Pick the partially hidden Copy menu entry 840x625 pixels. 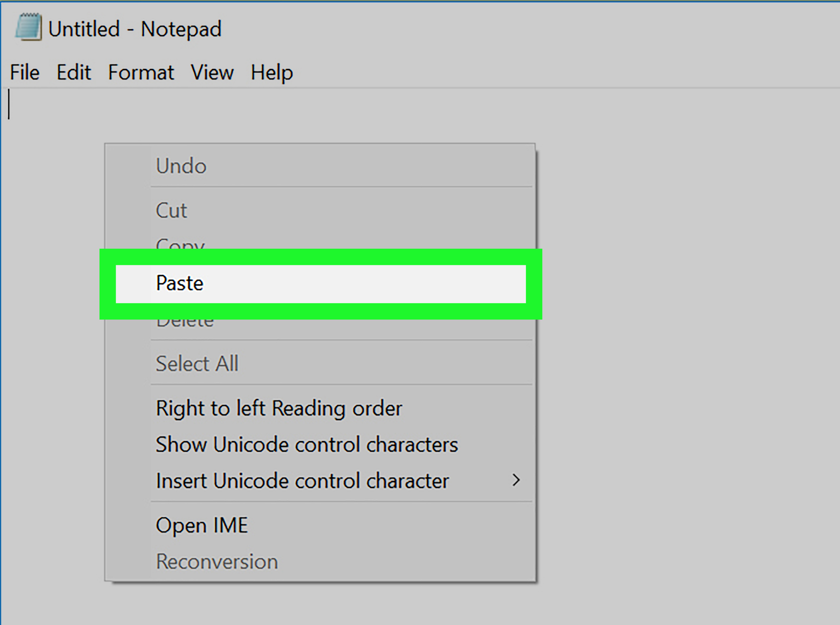(x=180, y=244)
